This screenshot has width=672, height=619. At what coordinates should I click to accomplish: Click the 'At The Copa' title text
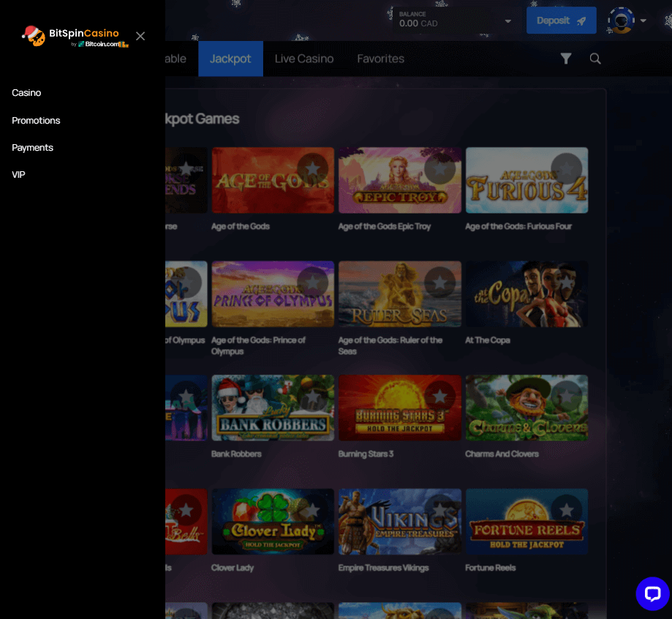488,340
